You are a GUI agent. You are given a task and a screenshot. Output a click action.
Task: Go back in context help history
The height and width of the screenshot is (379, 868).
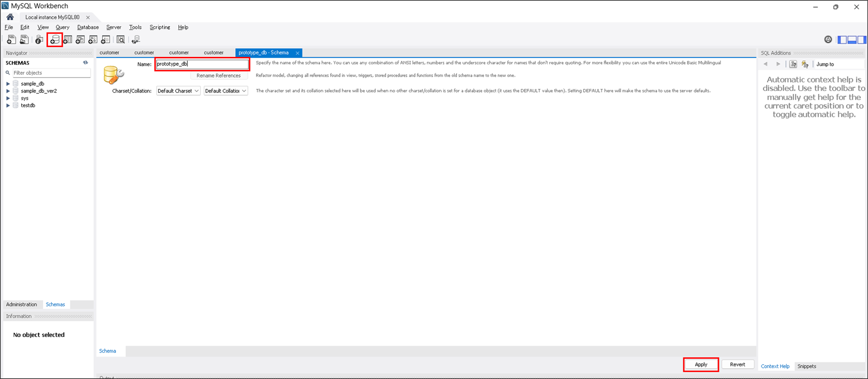765,64
